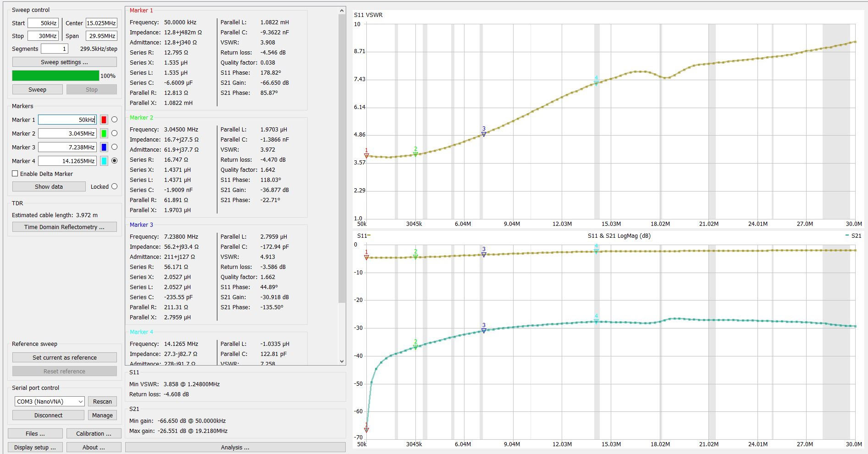Click the Min VSWR 3.858 readout
Screen dimensions: 868x454
coord(174,384)
